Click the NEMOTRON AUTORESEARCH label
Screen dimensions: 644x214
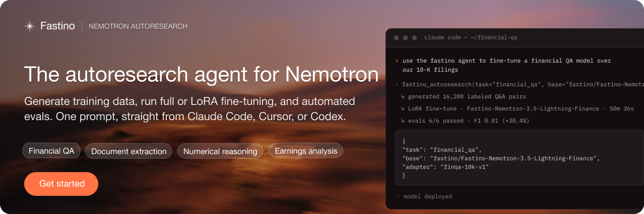(x=138, y=26)
